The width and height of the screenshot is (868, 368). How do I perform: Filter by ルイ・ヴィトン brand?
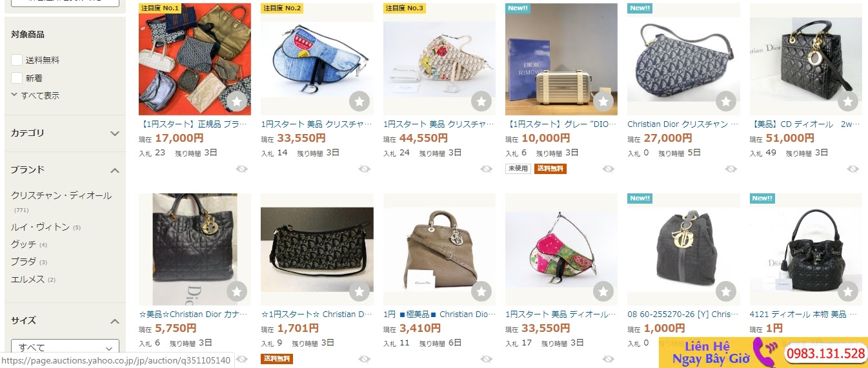[x=41, y=227]
